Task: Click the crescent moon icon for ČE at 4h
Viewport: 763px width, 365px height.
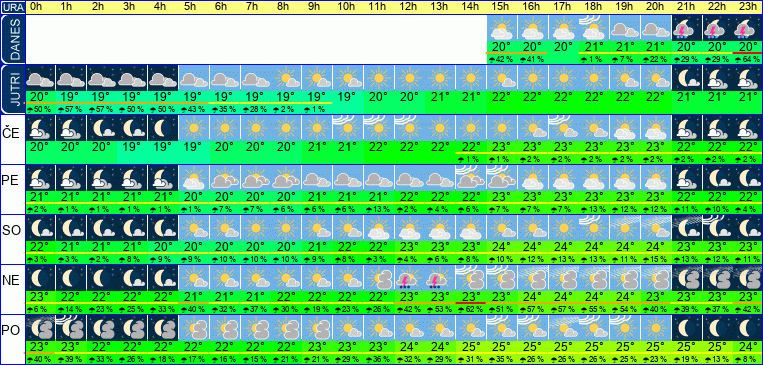Action: [x=163, y=128]
